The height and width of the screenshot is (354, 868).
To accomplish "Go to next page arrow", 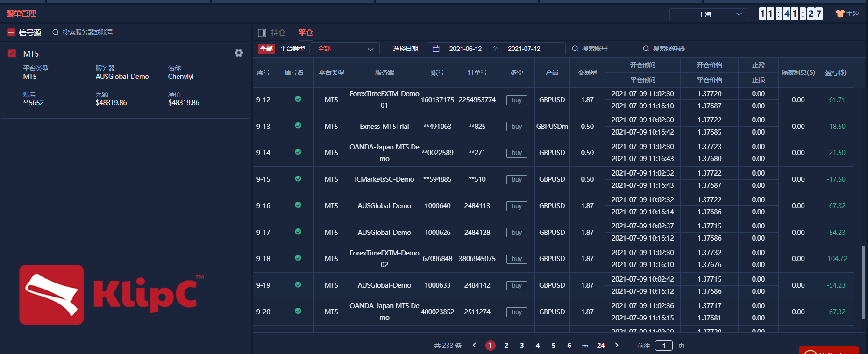I will pos(617,345).
